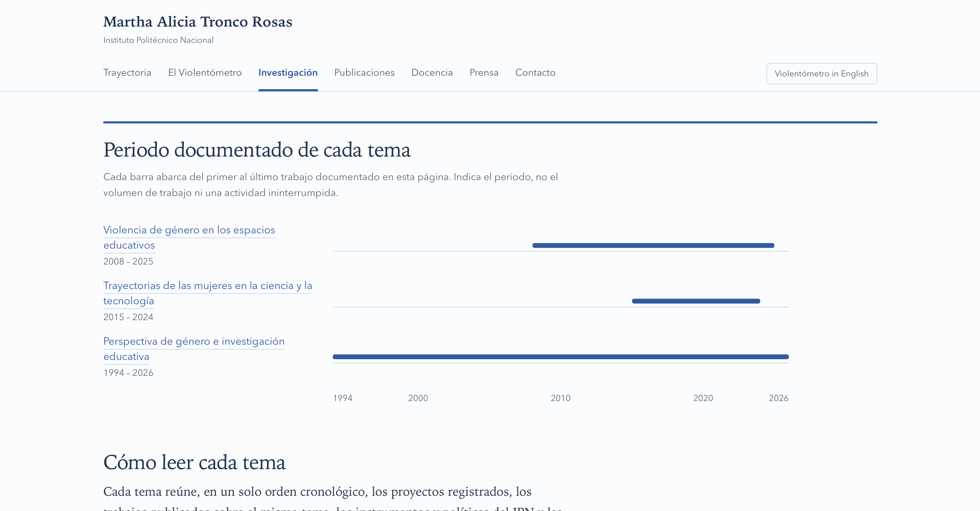Click the 2026 axis label

click(x=779, y=398)
